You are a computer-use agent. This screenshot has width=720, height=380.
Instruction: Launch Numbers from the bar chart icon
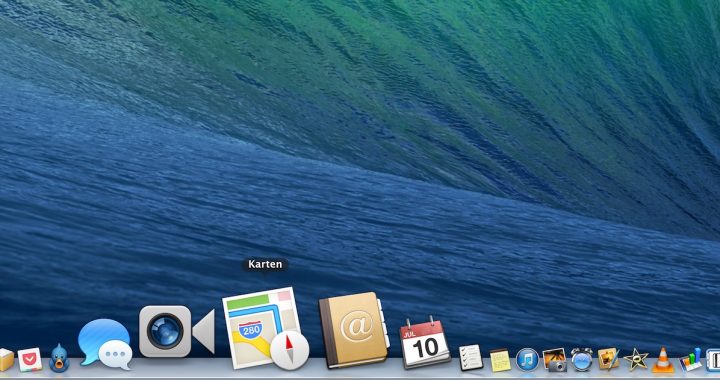691,359
